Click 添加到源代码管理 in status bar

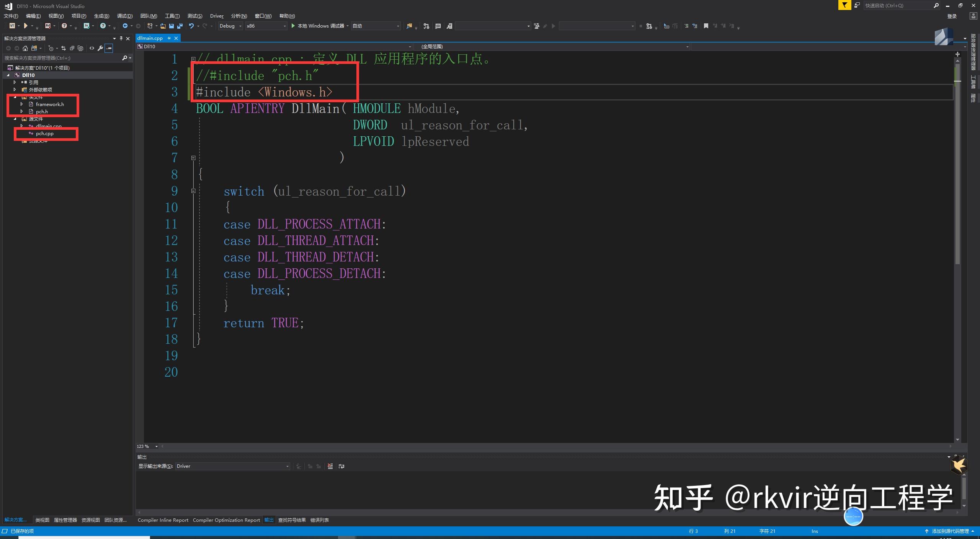point(950,531)
